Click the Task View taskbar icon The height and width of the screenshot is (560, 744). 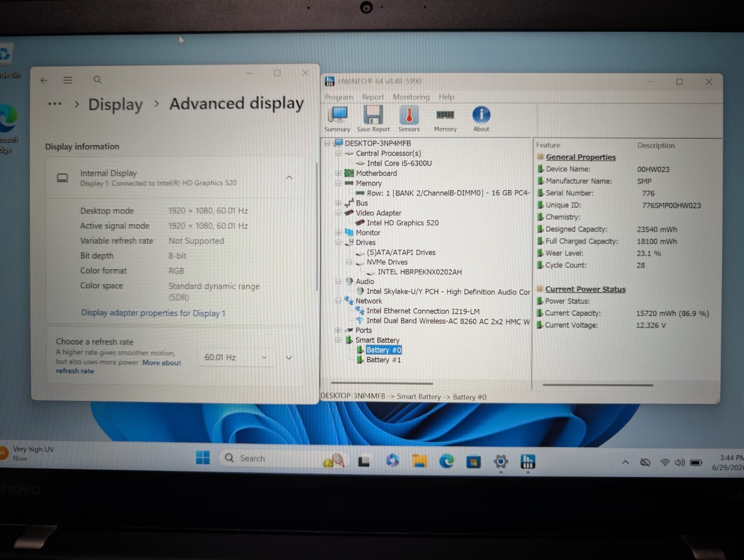pos(364,461)
